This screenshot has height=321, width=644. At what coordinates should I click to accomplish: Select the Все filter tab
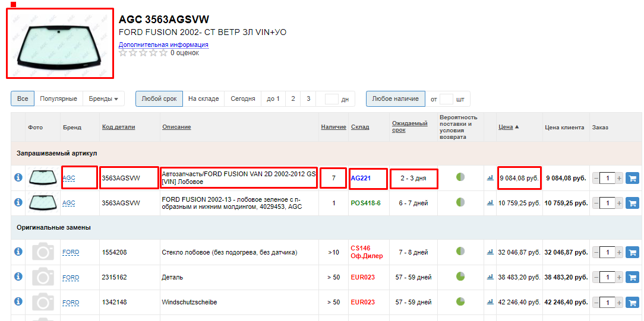(23, 99)
